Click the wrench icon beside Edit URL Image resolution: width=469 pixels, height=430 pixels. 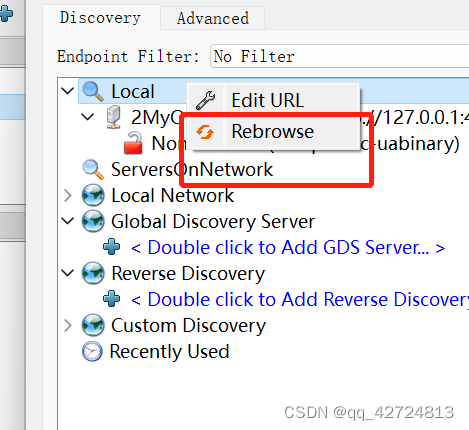[205, 100]
